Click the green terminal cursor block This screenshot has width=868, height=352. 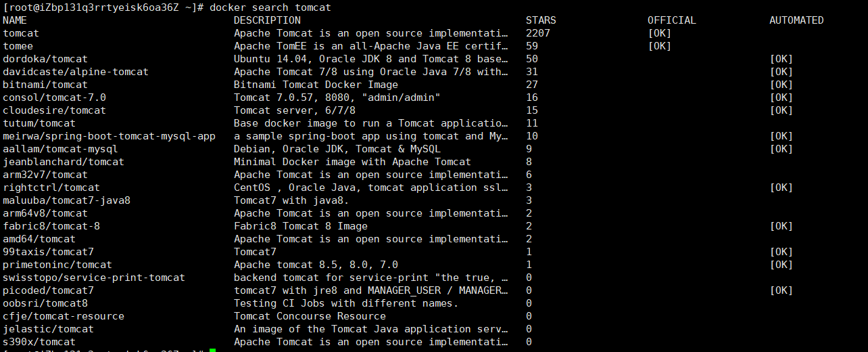(212, 350)
